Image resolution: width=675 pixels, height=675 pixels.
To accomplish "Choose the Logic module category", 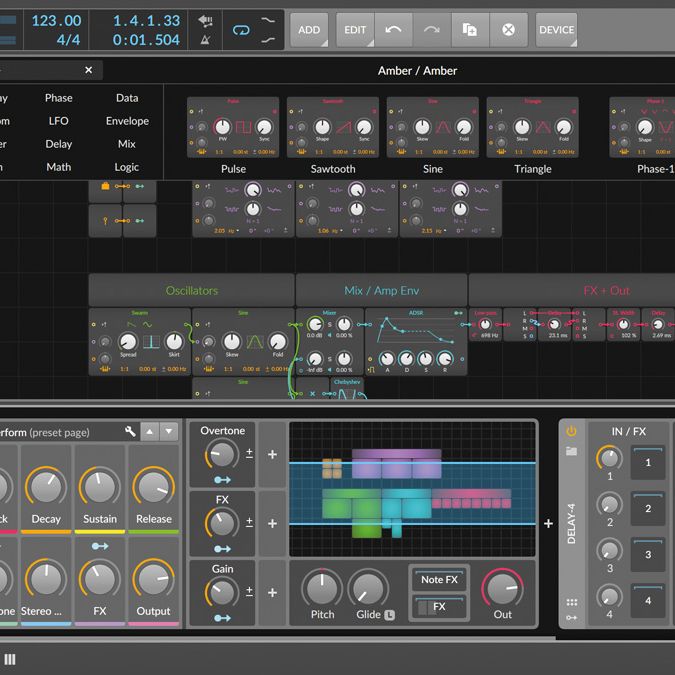I will 127,167.
